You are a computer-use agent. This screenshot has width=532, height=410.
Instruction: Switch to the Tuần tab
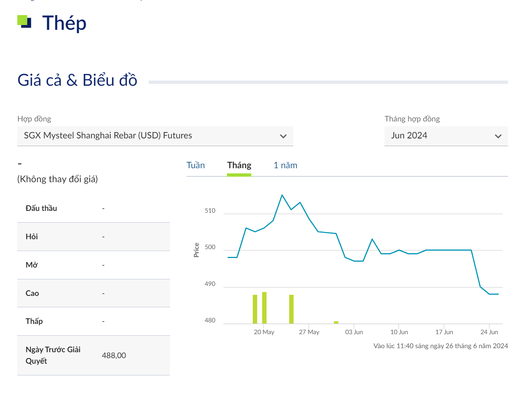pyautogui.click(x=196, y=165)
